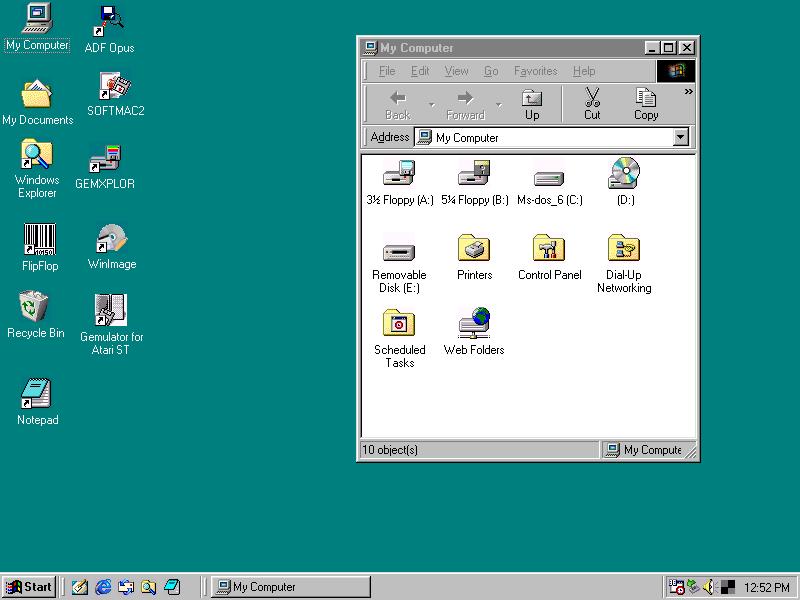Click the Windows logo throbber in menu bar
The width and height of the screenshot is (800, 600).
click(676, 71)
